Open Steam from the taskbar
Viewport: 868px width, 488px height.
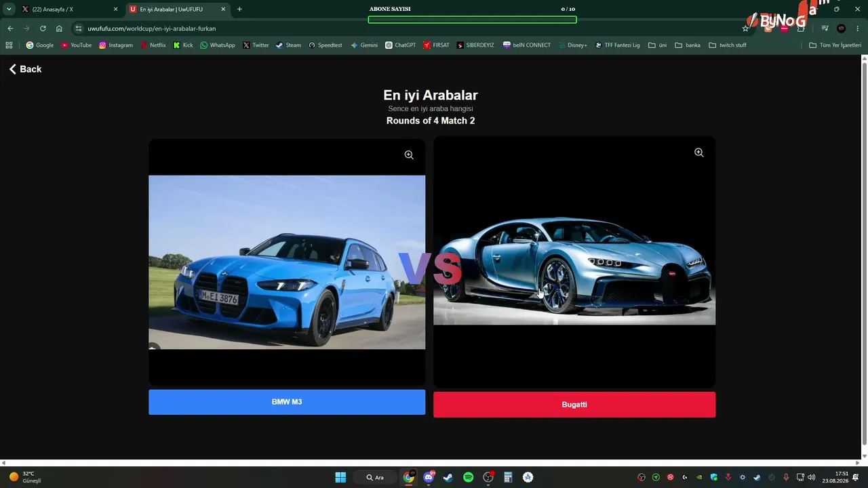click(x=448, y=477)
